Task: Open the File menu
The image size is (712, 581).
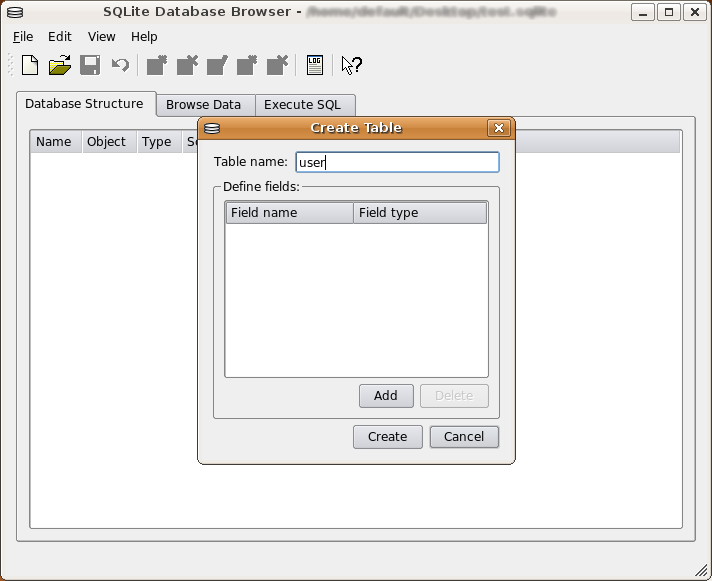Action: point(23,37)
